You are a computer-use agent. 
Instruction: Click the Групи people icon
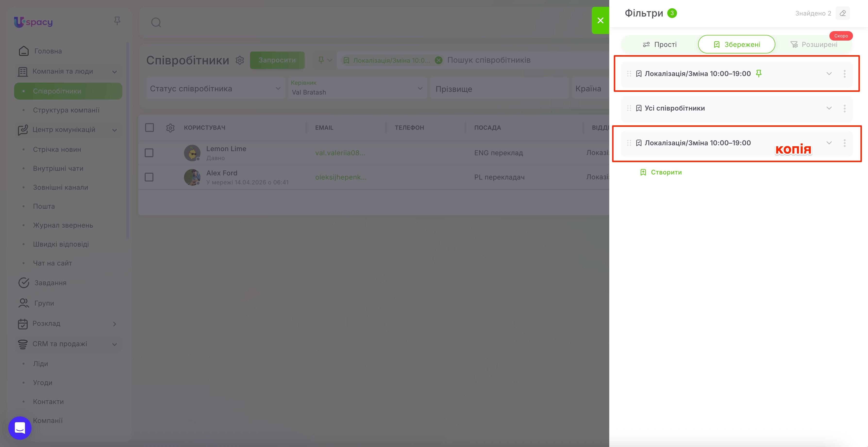(x=24, y=303)
